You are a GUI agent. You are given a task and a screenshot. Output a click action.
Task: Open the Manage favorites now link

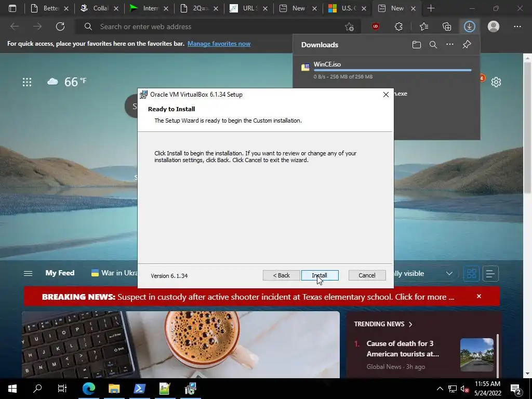[219, 44]
